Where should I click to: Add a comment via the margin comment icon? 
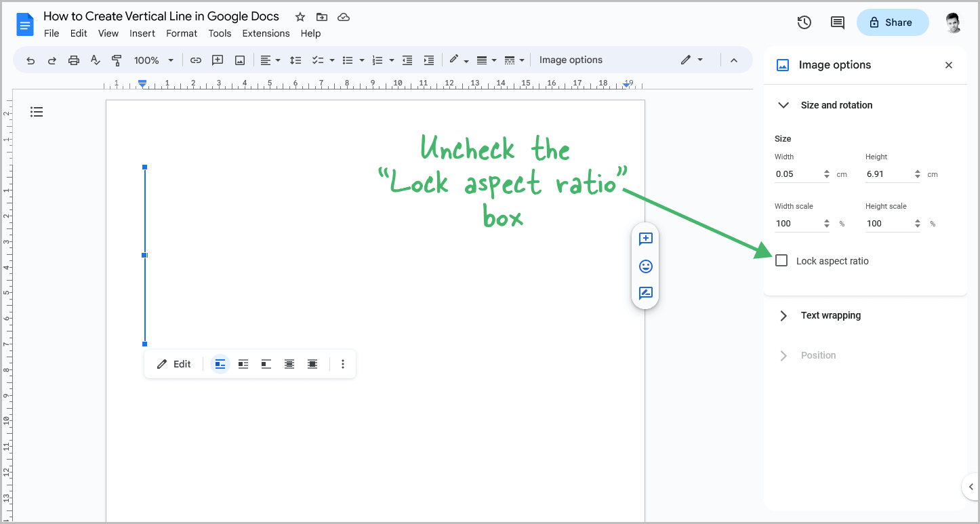645,239
